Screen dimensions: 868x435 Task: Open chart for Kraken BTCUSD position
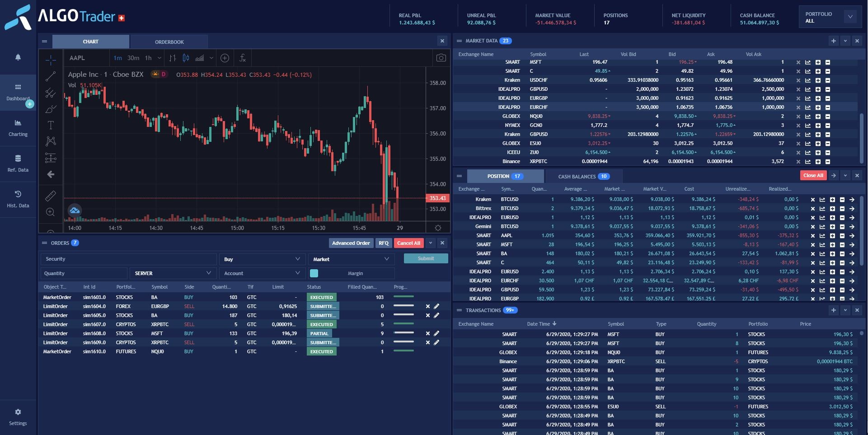(x=822, y=199)
